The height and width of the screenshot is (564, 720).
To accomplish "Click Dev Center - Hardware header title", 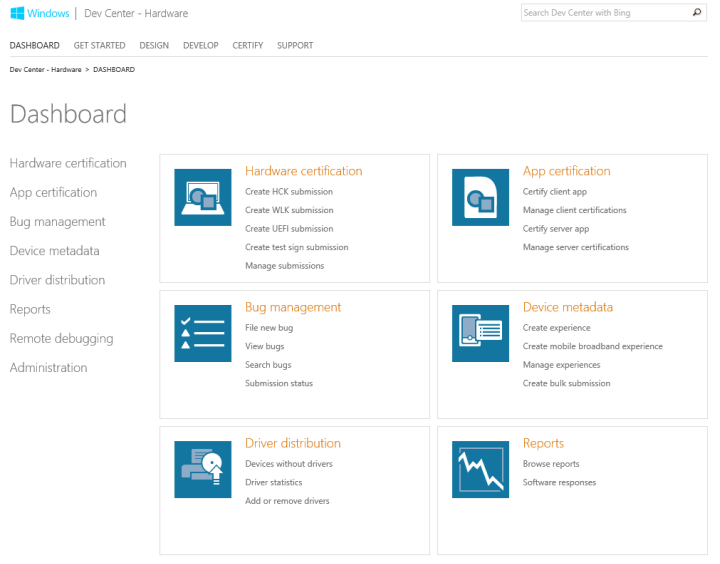I will click(136, 13).
